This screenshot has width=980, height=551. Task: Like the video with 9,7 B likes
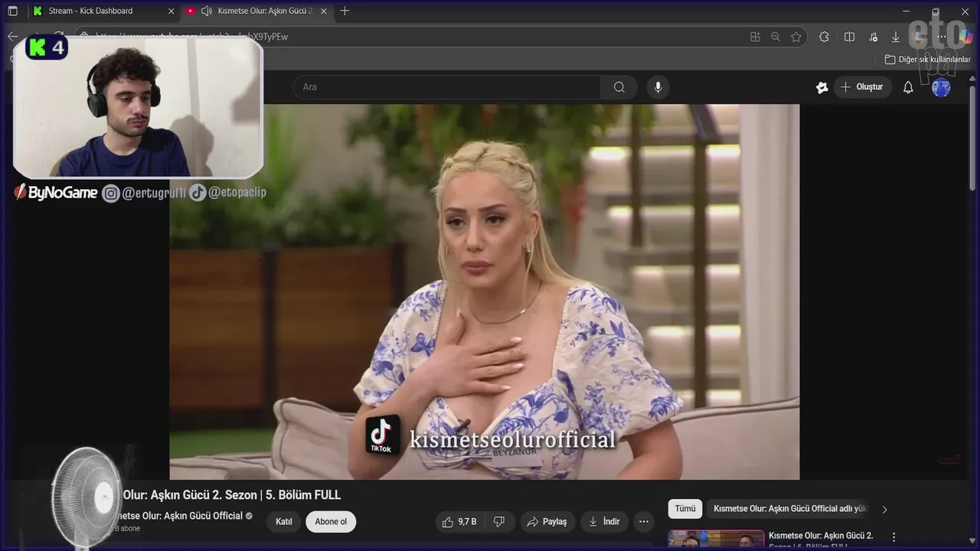459,522
